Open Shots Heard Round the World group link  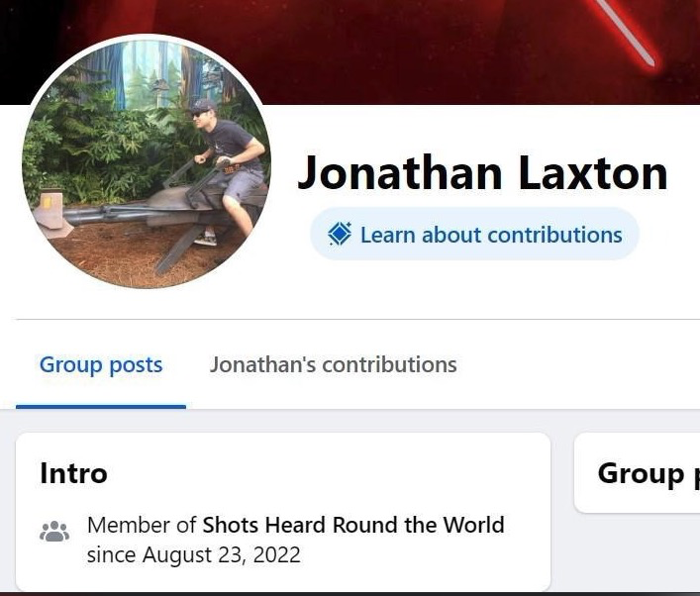(x=353, y=525)
